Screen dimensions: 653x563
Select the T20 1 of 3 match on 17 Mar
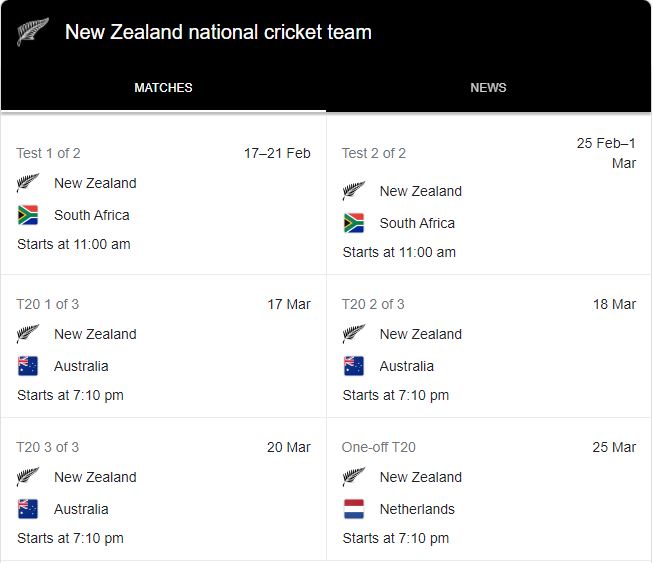[163, 349]
